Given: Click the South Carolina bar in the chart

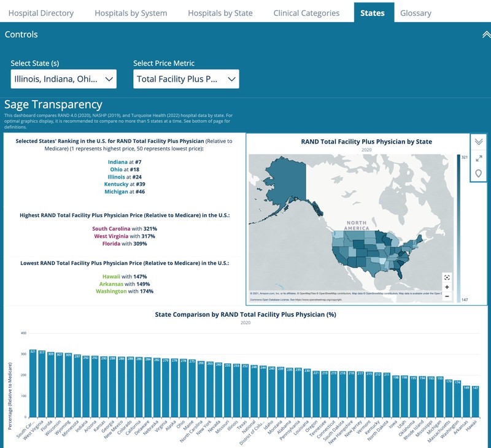Looking at the screenshot, I should click(x=33, y=383).
